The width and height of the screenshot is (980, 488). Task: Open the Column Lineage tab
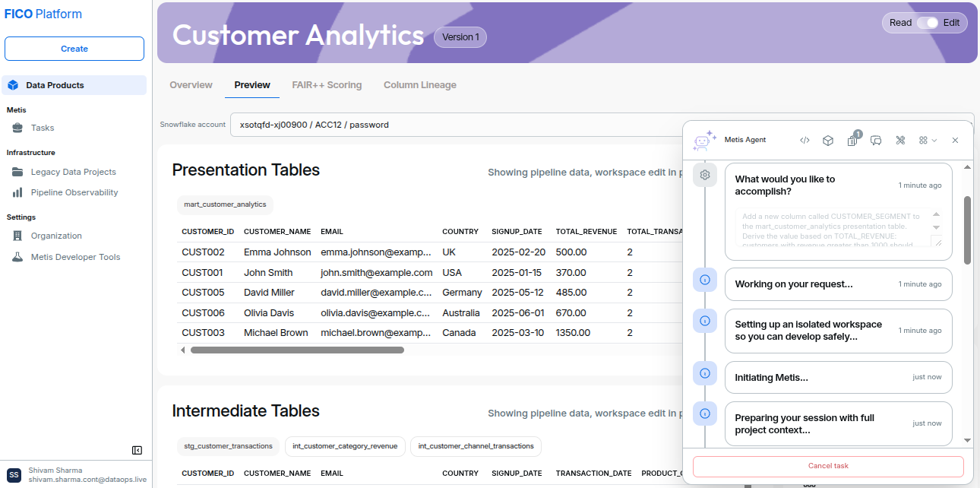[x=420, y=85]
